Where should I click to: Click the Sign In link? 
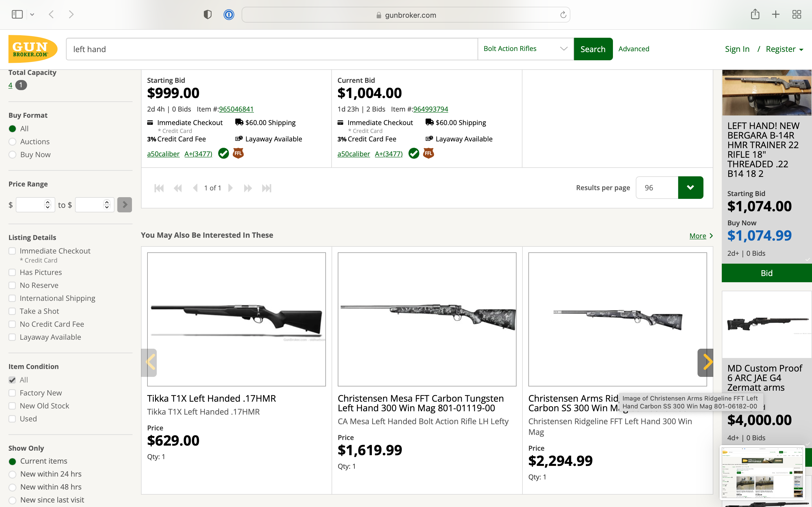pos(737,49)
